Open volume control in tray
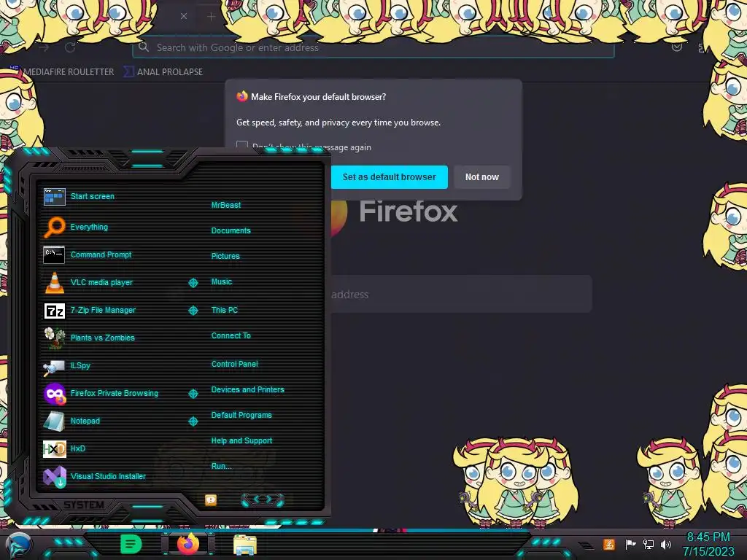The width and height of the screenshot is (747, 560). click(666, 544)
